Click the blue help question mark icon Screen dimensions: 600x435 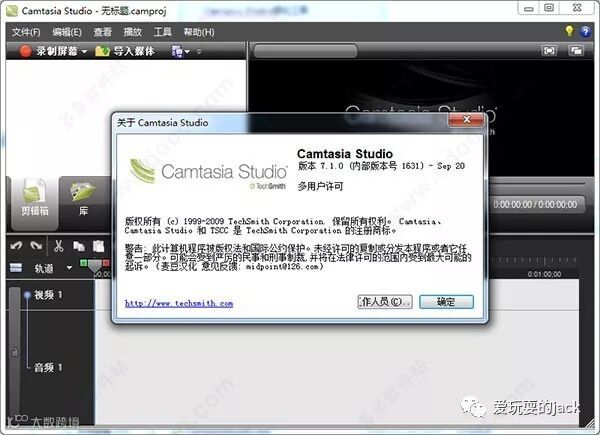click(x=585, y=31)
